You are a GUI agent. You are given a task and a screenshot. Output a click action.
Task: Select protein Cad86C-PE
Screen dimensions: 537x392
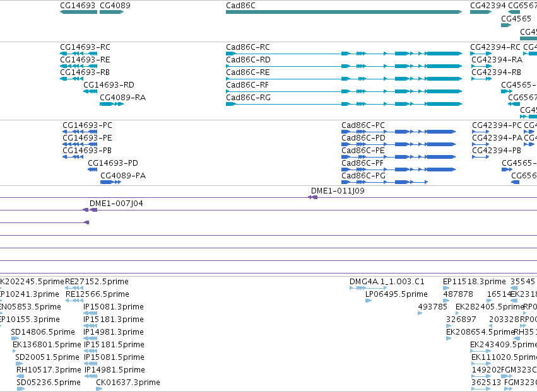point(363,151)
